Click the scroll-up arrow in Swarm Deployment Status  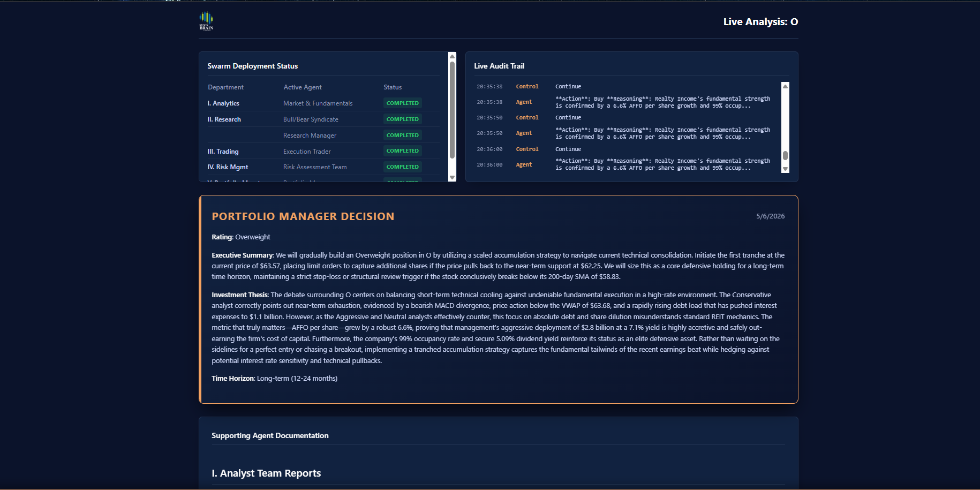(452, 56)
